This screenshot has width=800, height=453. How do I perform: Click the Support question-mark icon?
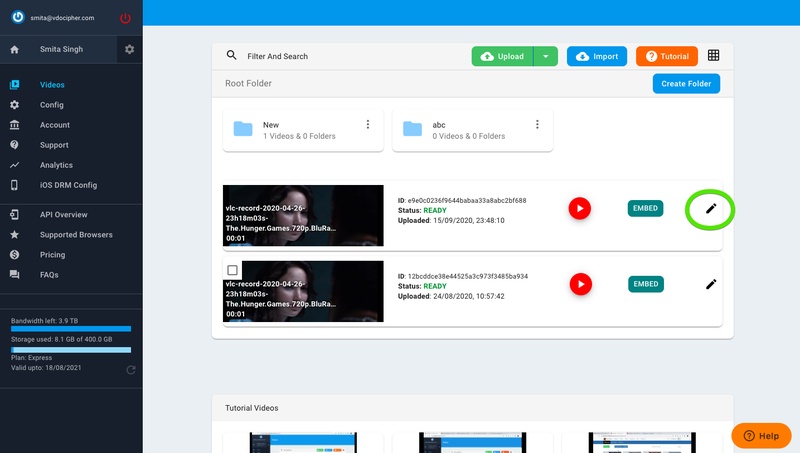[14, 145]
